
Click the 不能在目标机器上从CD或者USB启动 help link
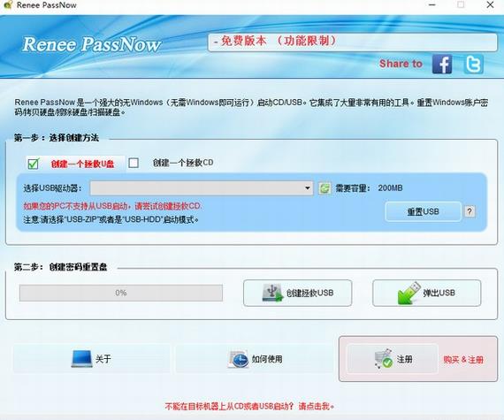point(249,406)
